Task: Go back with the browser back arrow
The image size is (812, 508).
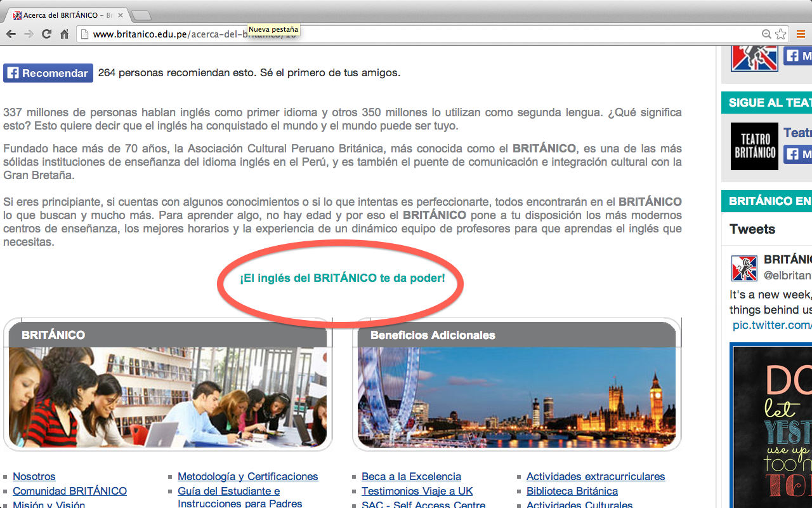Action: point(11,34)
